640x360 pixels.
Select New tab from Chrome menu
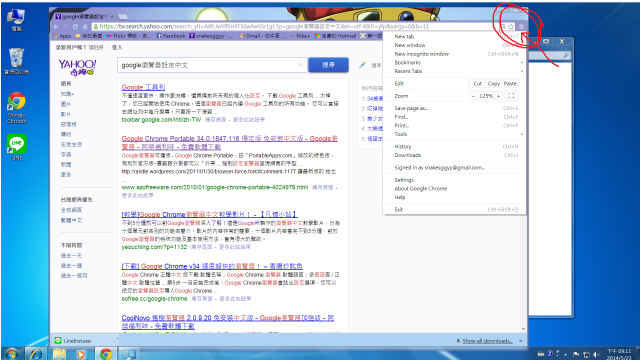[454, 36]
